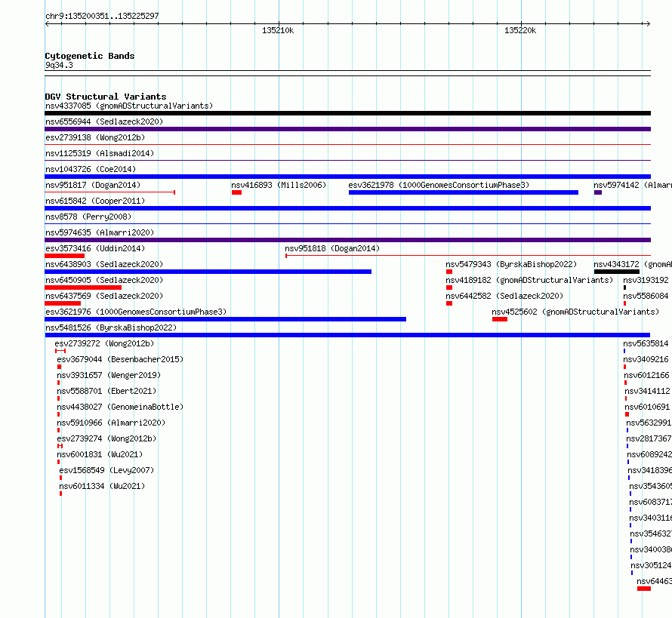Open esv3679044 Besenbacher2015 label

[x=120, y=359]
